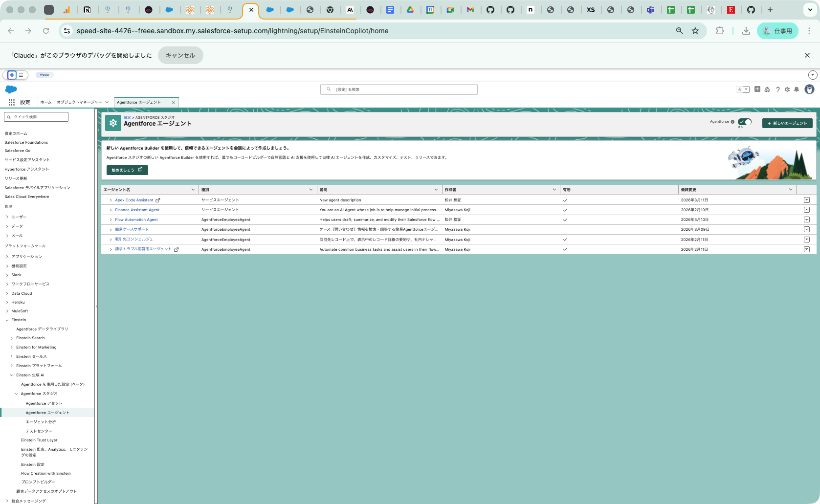Click the zoom magnifier in the address bar
The width and height of the screenshot is (820, 504).
coord(679,31)
